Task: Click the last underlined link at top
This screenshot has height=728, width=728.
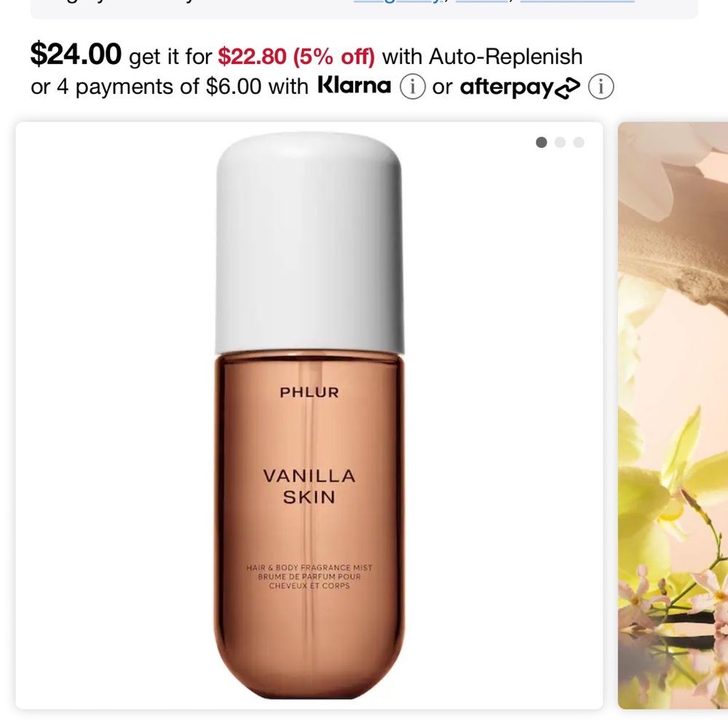Action: tap(577, 1)
